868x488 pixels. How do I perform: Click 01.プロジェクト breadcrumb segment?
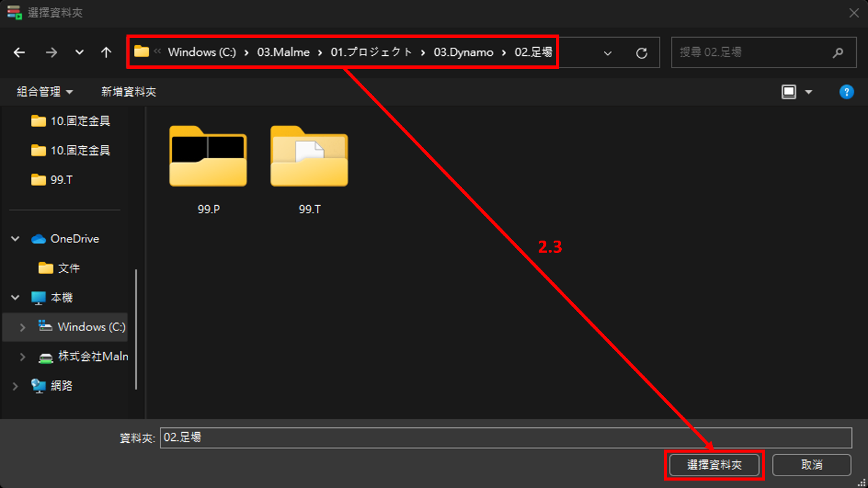click(371, 52)
